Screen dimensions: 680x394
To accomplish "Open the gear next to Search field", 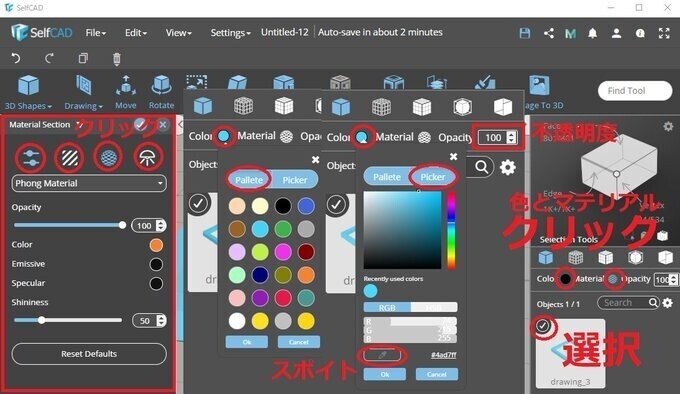I will point(668,303).
